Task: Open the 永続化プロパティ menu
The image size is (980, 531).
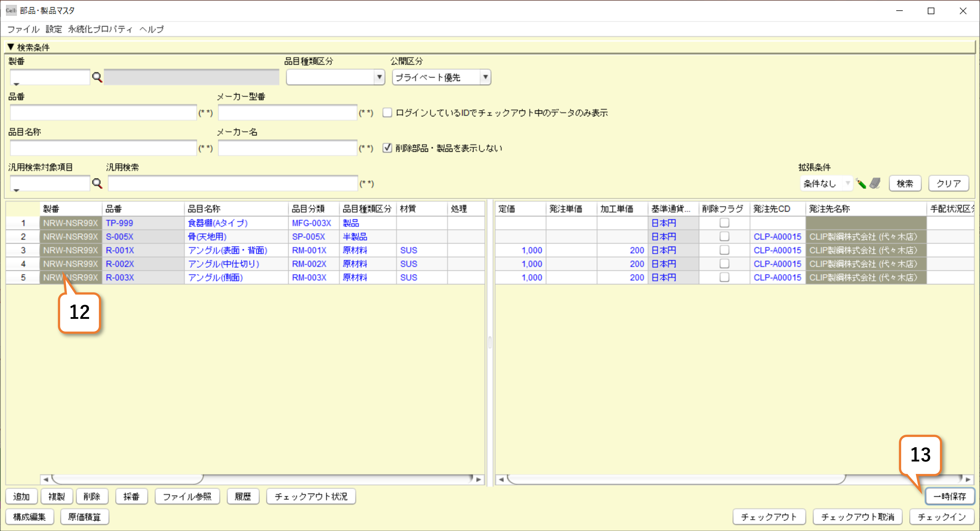Action: coord(100,29)
